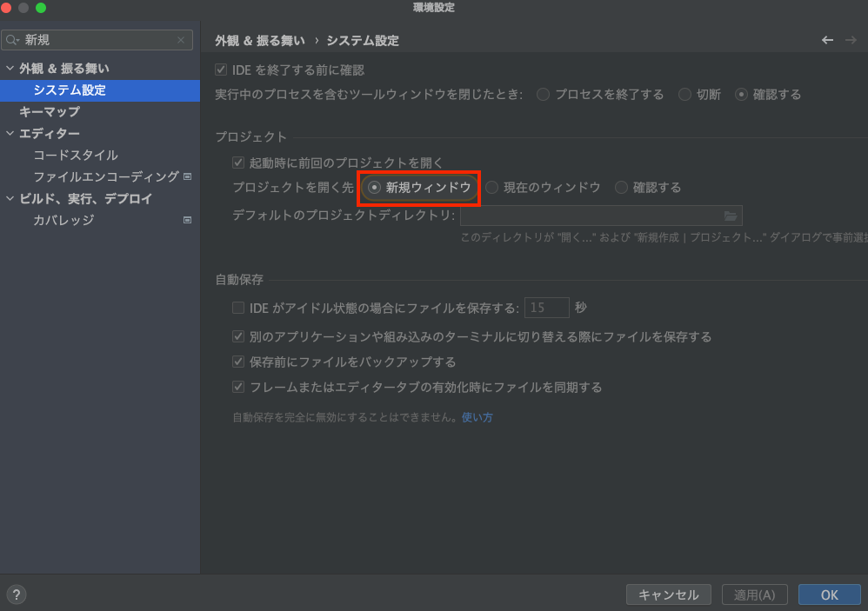Open the 使い方 link about autosave
Image resolution: width=868 pixels, height=611 pixels.
477,417
